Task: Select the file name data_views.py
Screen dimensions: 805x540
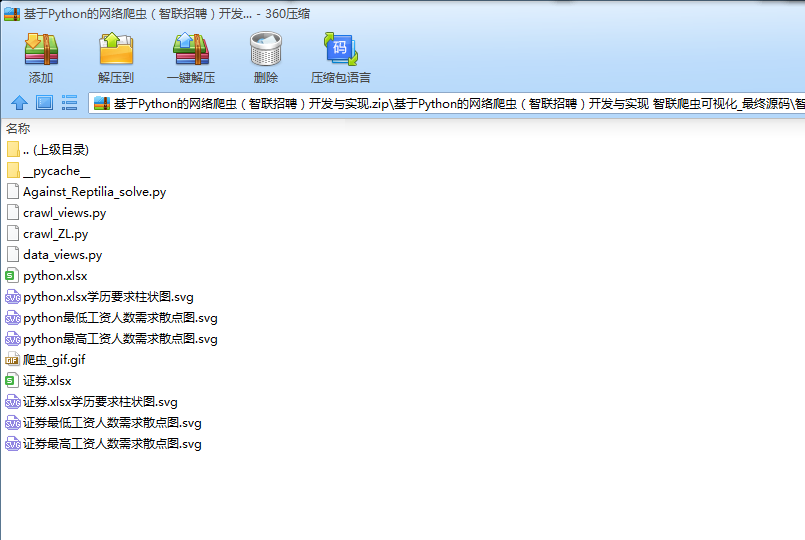Action: click(x=63, y=255)
